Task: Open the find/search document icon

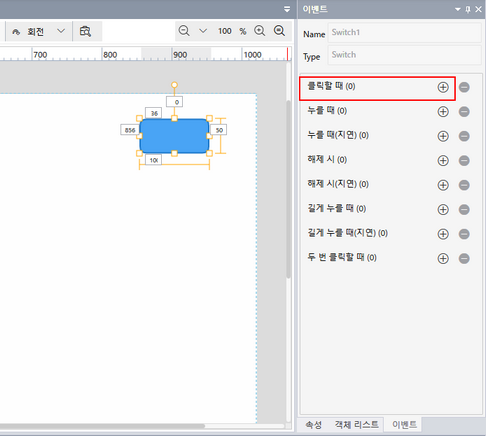Action: point(85,31)
